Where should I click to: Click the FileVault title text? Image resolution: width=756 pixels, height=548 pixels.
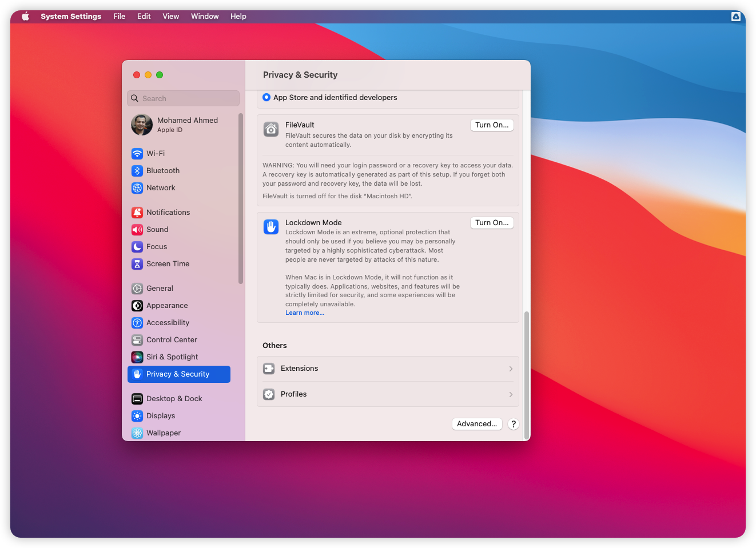tap(300, 125)
